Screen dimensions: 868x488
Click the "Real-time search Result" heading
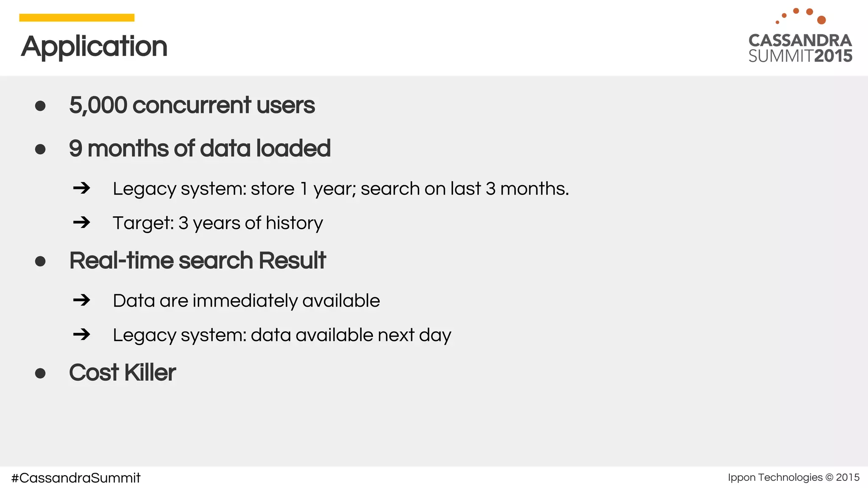tap(198, 260)
